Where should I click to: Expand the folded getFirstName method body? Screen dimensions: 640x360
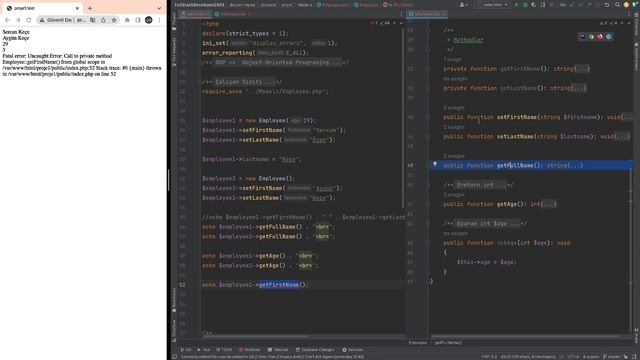582,69
